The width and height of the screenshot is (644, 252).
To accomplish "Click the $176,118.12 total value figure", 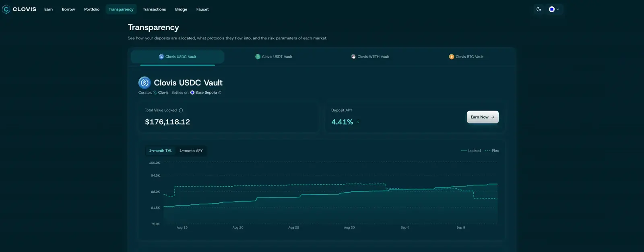I will pos(167,122).
